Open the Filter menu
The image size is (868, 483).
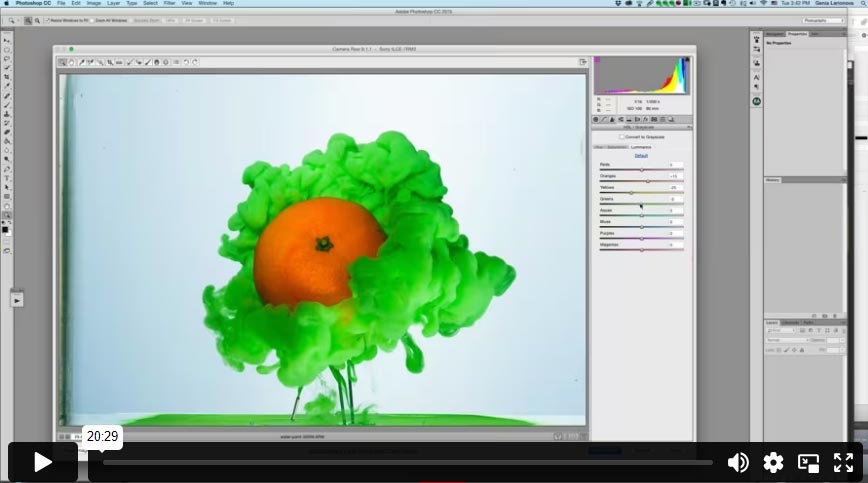169,3
